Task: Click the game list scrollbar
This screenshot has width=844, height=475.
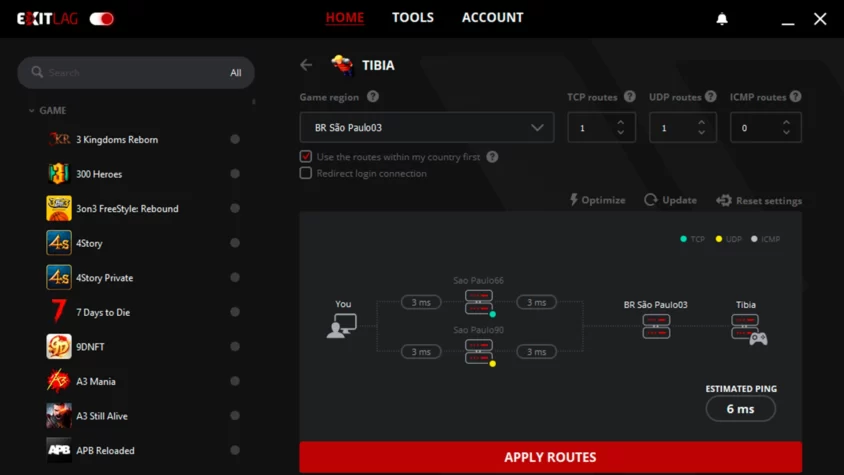Action: coord(254,101)
